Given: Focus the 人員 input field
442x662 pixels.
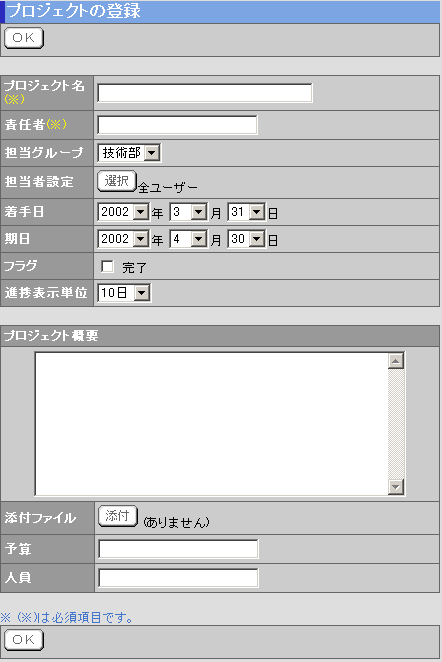Looking at the screenshot, I should [178, 578].
